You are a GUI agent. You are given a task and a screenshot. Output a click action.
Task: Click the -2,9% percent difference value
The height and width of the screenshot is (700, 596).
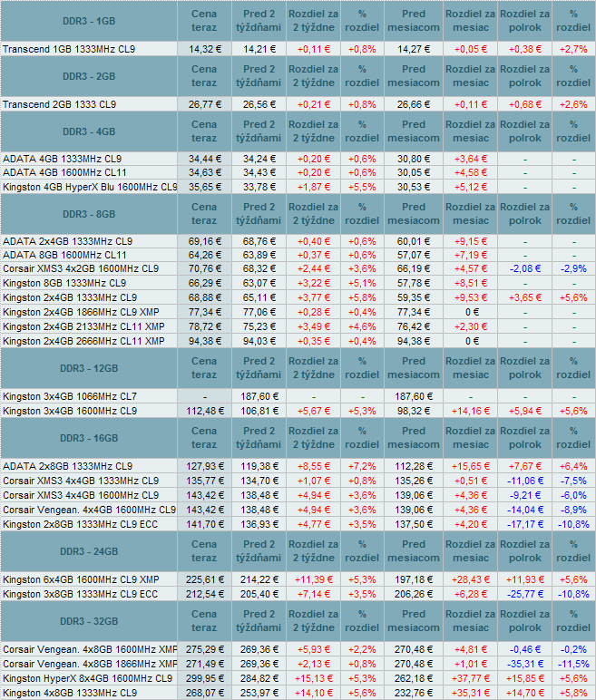point(573,268)
